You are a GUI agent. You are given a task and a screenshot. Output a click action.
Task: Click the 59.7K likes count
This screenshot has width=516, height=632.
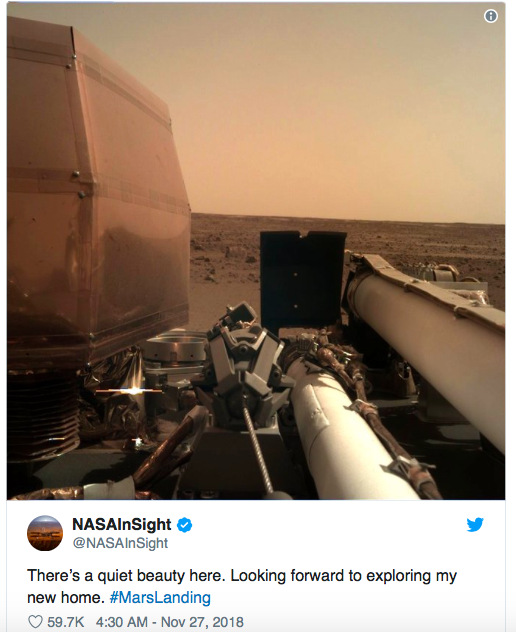[65, 622]
